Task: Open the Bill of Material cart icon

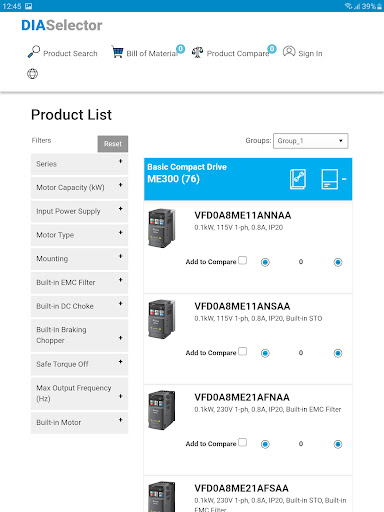Action: [117, 52]
